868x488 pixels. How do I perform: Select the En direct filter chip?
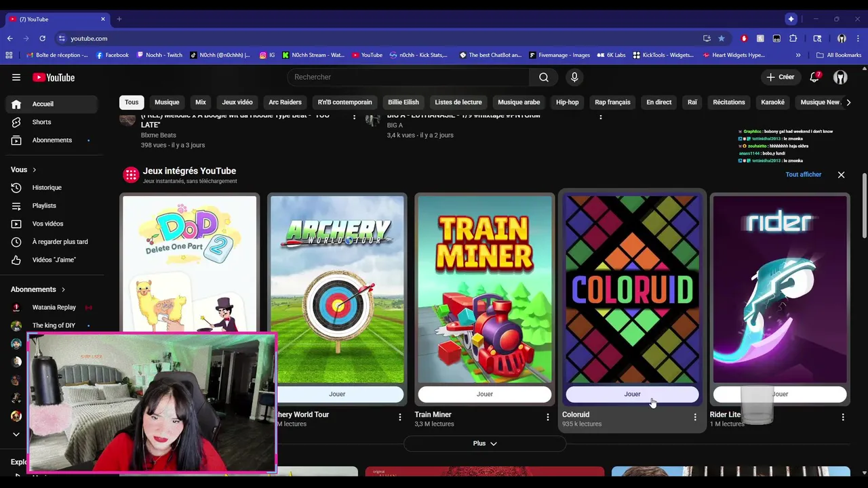click(659, 102)
